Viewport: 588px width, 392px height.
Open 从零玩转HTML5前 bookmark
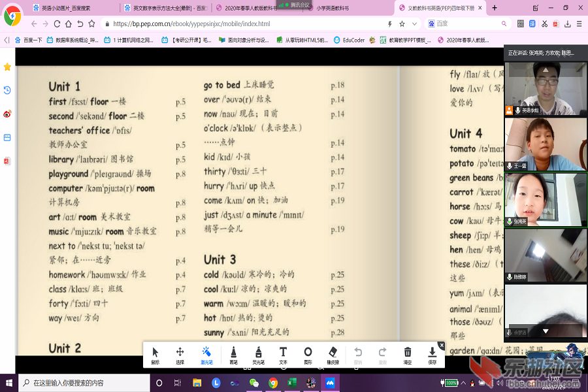click(302, 40)
